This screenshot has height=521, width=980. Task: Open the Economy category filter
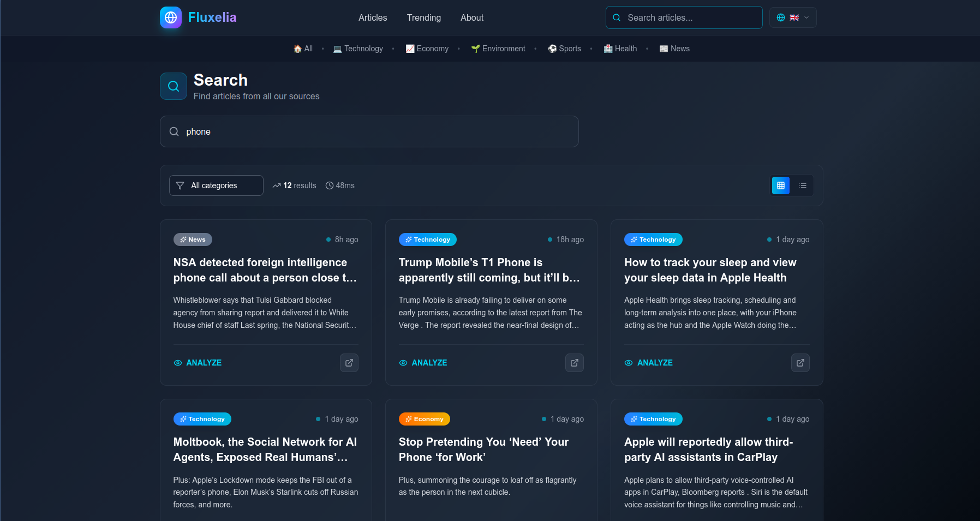tap(427, 49)
